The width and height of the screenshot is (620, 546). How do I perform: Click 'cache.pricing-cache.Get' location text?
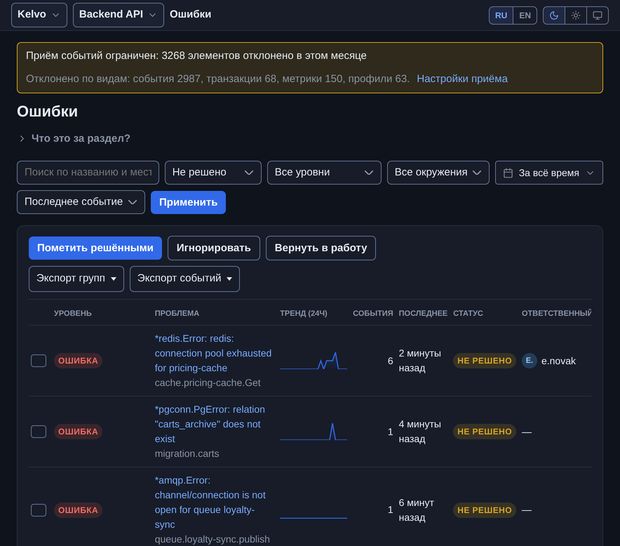coord(208,383)
